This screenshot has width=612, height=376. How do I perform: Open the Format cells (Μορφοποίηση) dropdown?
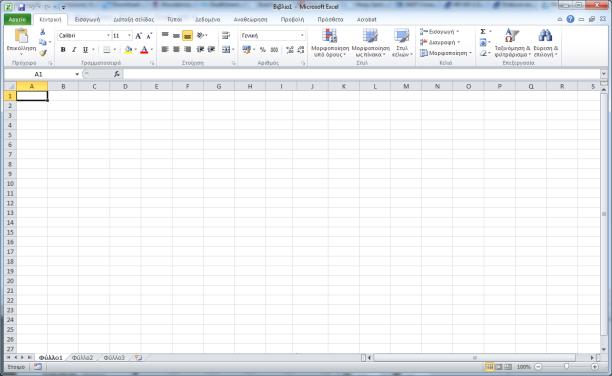coord(446,53)
